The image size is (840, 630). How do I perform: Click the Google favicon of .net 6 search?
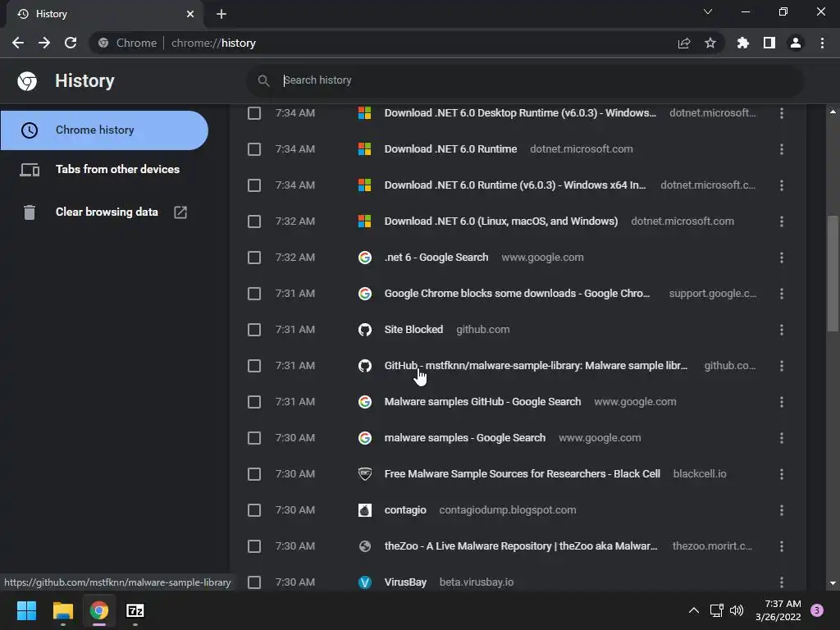(x=365, y=258)
